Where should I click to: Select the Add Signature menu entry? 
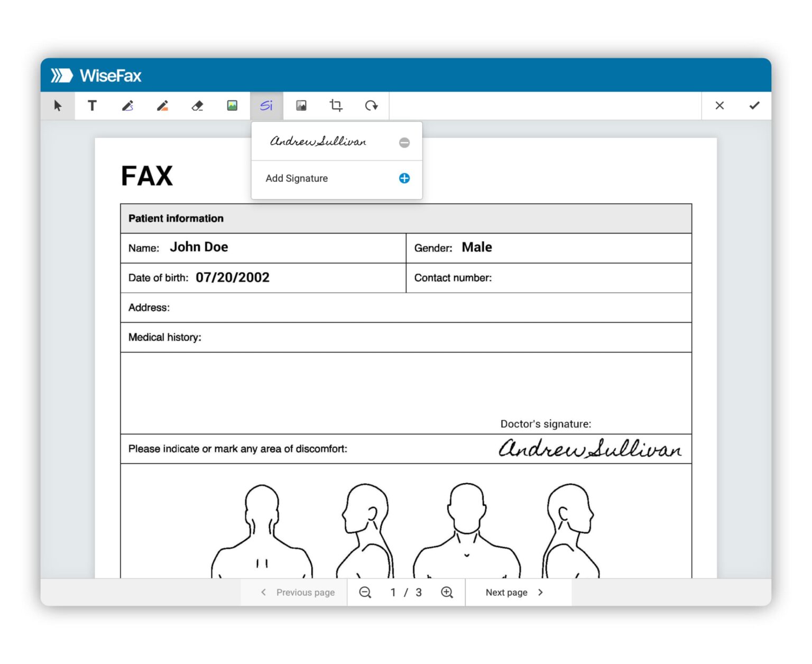(297, 179)
